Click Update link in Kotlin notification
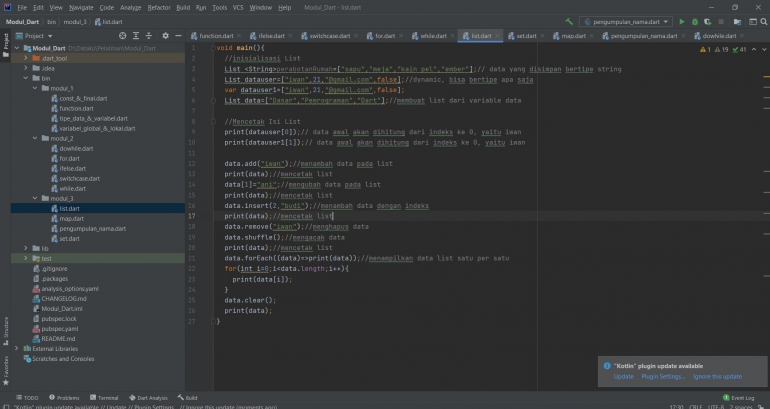Image resolution: width=770 pixels, height=409 pixels. (624, 377)
